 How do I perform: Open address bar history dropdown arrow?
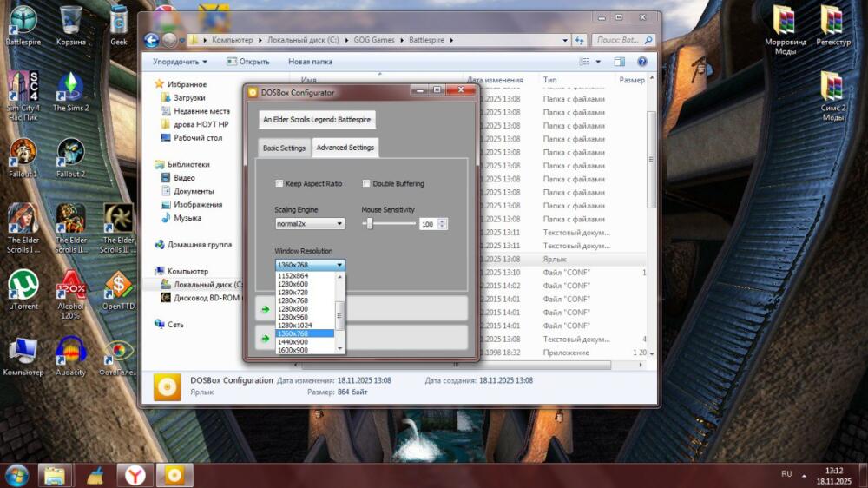click(x=565, y=40)
